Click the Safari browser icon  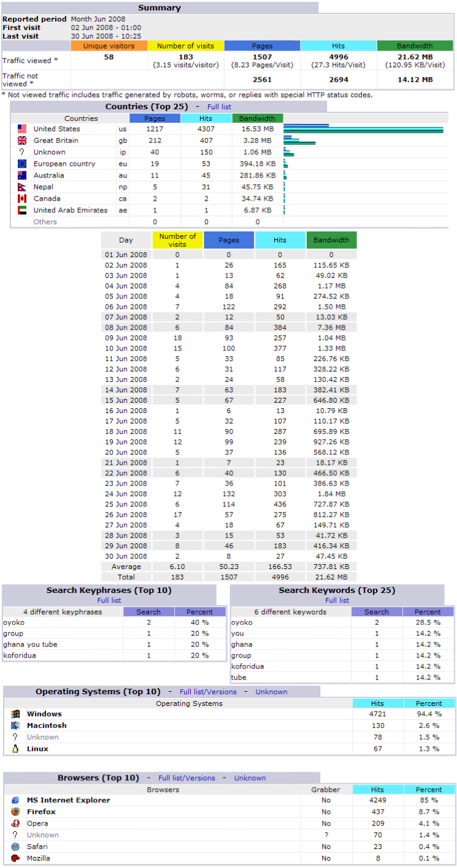pos(15,847)
